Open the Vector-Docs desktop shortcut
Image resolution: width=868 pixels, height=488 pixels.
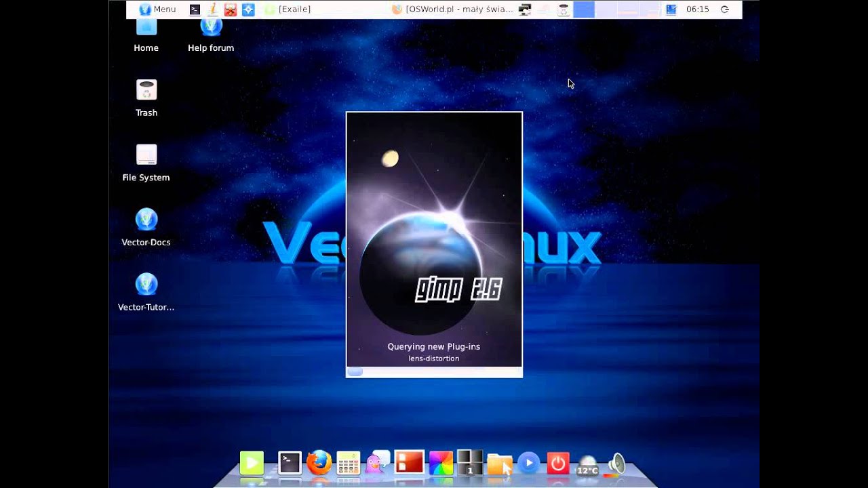click(146, 228)
